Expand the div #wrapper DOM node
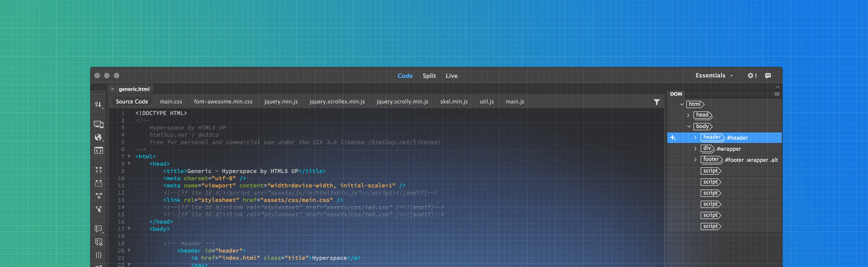Viewport: 868px width, 267px height. [x=695, y=149]
